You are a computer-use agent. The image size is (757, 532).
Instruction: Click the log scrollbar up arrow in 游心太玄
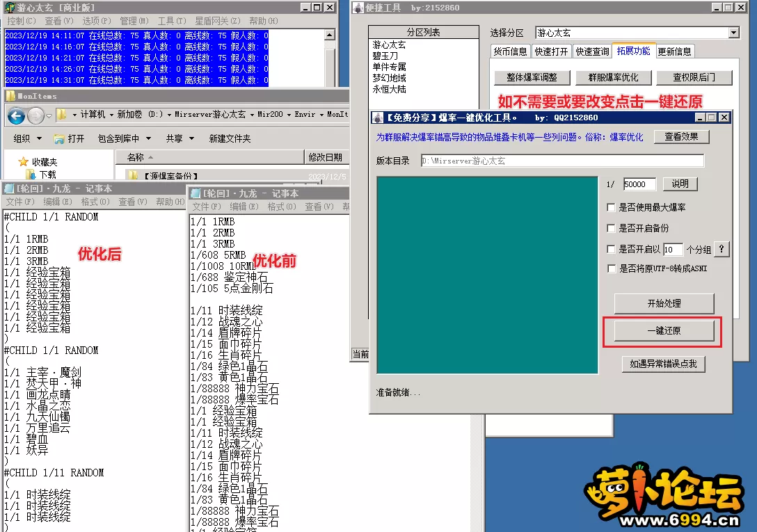tap(329, 35)
